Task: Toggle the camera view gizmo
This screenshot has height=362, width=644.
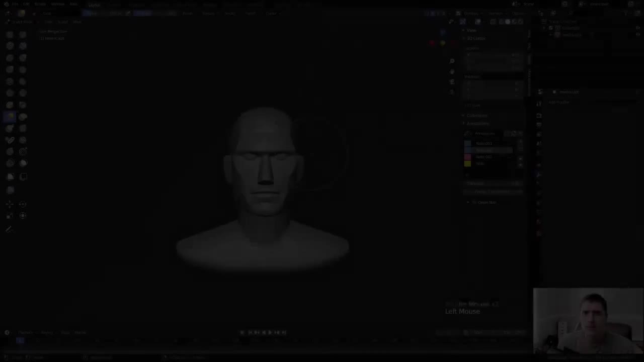Action: pyautogui.click(x=452, y=81)
